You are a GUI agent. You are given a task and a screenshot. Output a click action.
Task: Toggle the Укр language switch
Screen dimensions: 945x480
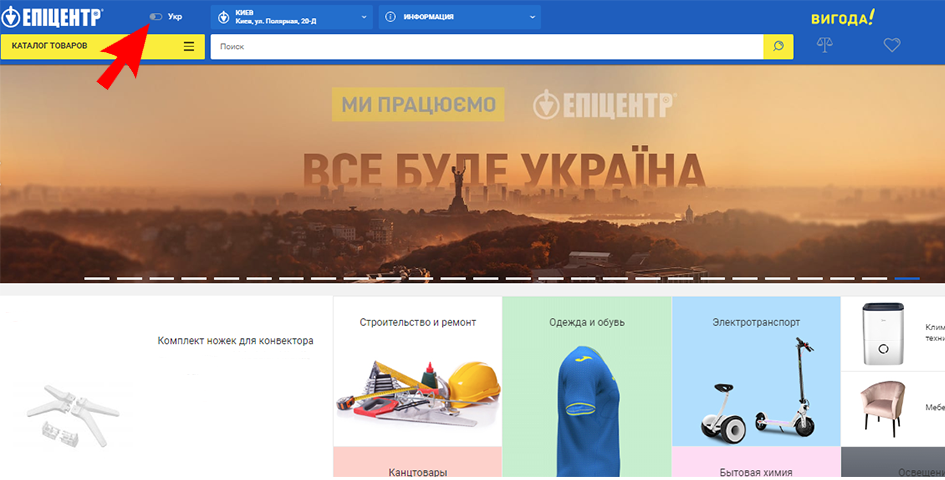[x=156, y=17]
